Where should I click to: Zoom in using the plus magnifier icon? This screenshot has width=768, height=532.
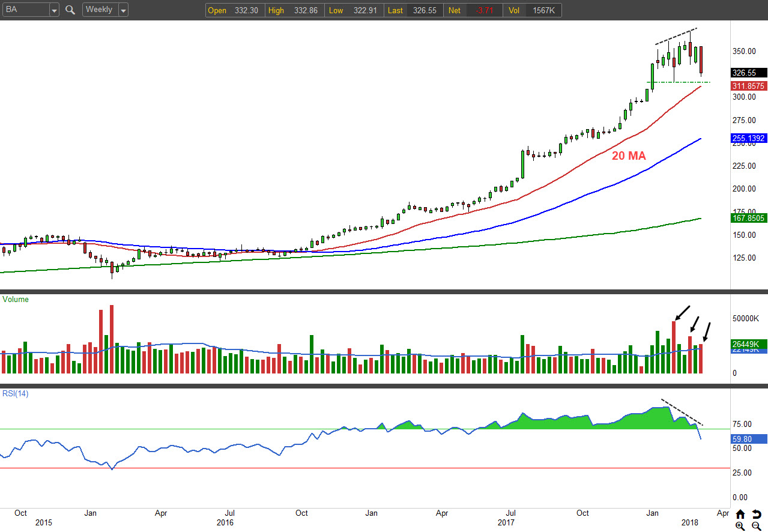point(740,526)
